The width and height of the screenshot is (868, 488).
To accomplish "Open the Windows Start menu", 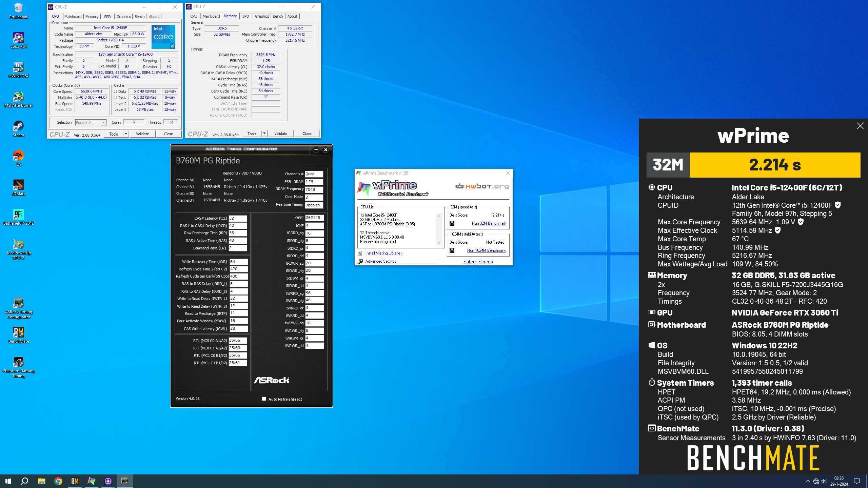I will 8,481.
